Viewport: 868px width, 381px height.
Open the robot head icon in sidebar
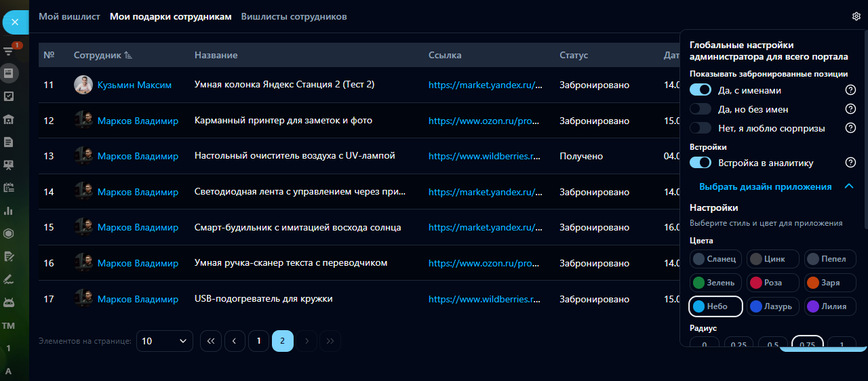[x=9, y=302]
